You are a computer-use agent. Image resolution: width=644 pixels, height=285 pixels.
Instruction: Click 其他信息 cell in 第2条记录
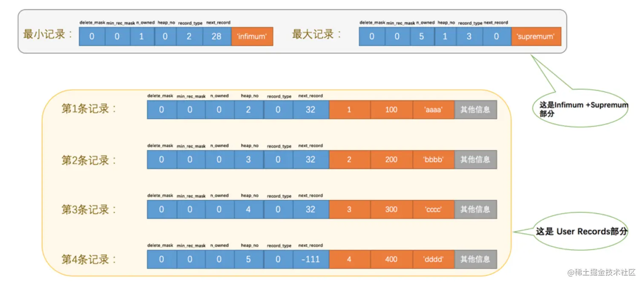point(475,160)
